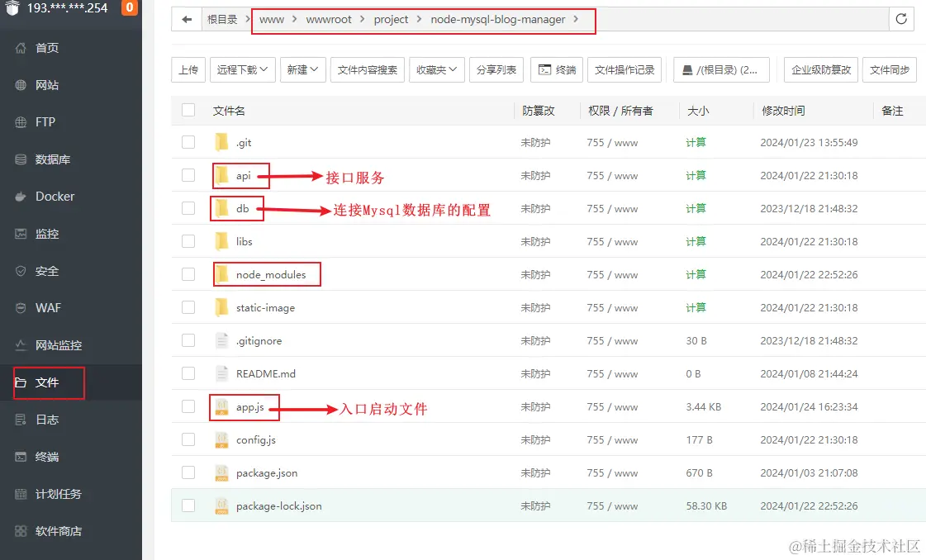926x560 pixels.
Task: Open the 网站监控 sidebar item
Action: (x=71, y=345)
